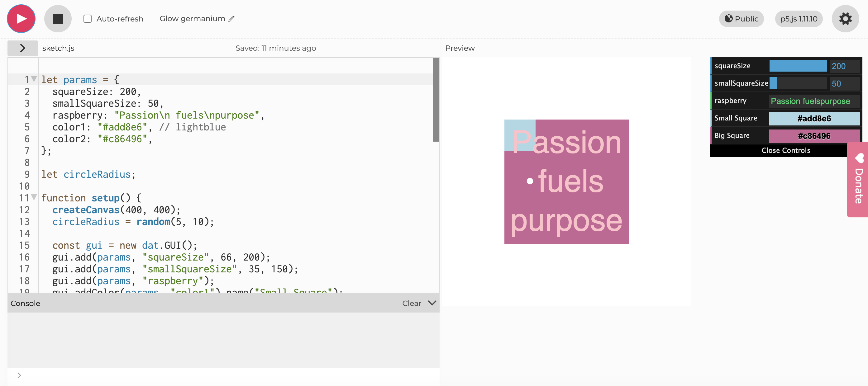This screenshot has height=386, width=868.
Task: Open the p5.js 1.11.10 version selector
Action: click(x=798, y=19)
